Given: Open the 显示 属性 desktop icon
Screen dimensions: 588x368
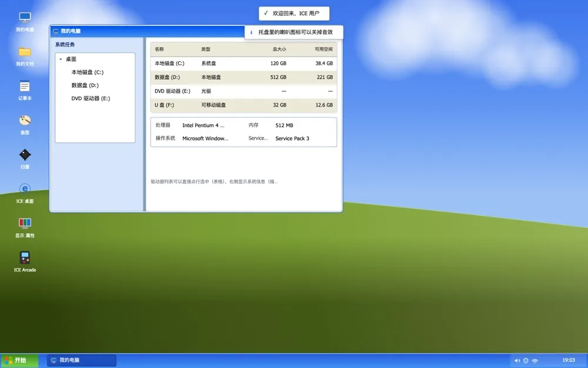Looking at the screenshot, I should click(25, 227).
